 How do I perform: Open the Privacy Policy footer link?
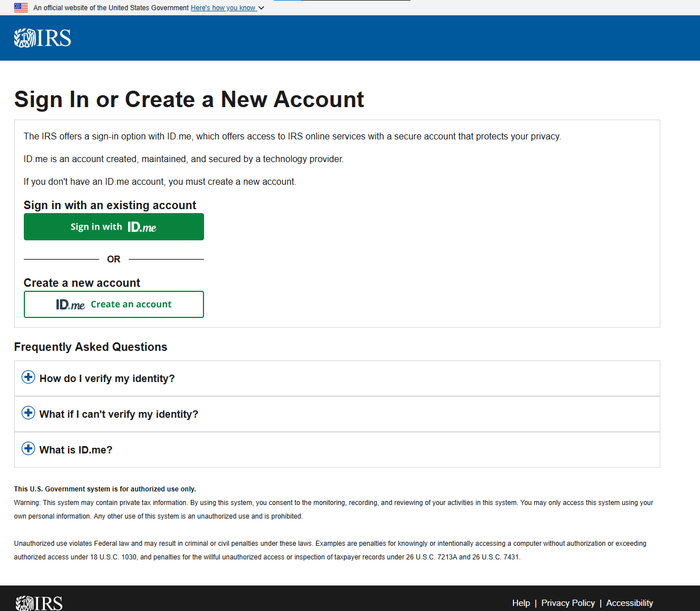(x=568, y=603)
